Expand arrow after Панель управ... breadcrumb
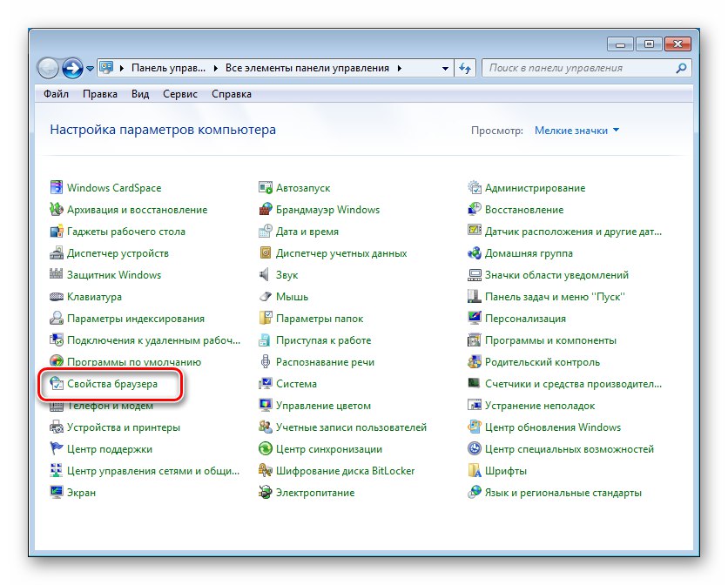Image resolution: width=728 pixels, height=585 pixels. coord(215,68)
